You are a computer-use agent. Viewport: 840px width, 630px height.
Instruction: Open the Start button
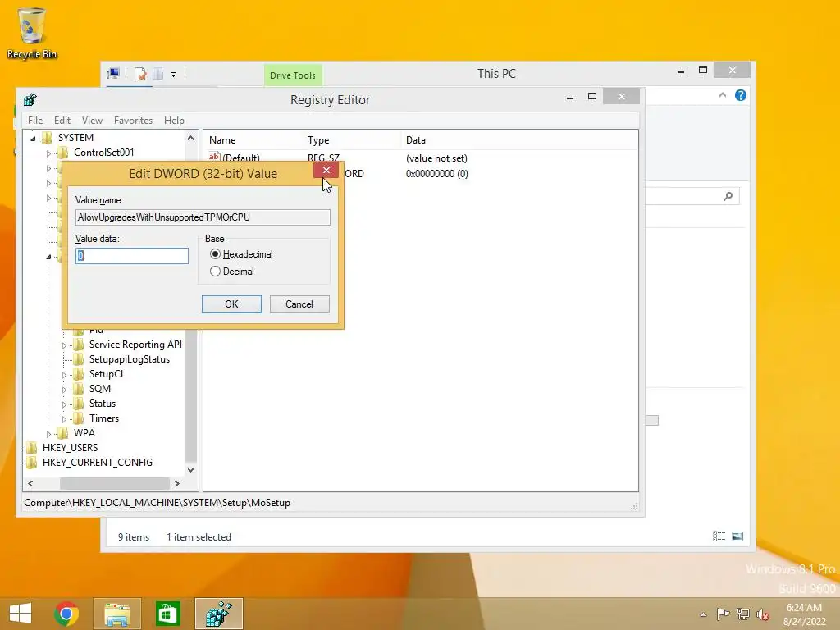click(21, 614)
